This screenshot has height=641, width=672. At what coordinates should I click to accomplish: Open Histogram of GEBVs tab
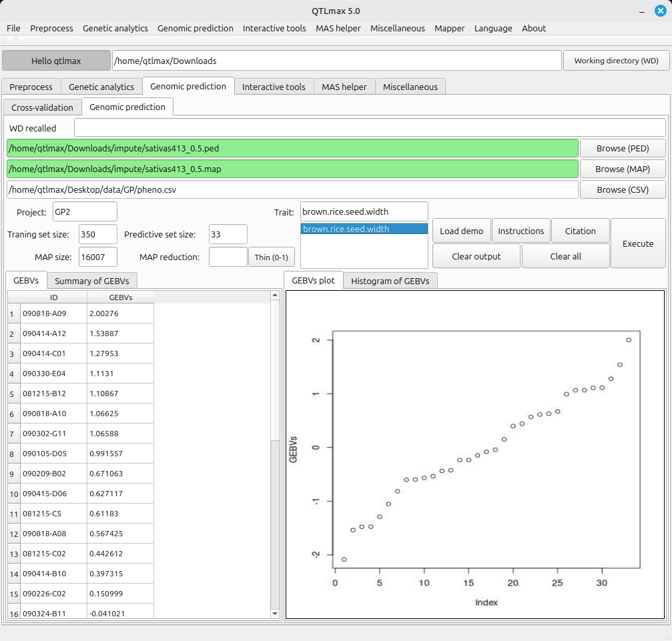pos(390,281)
